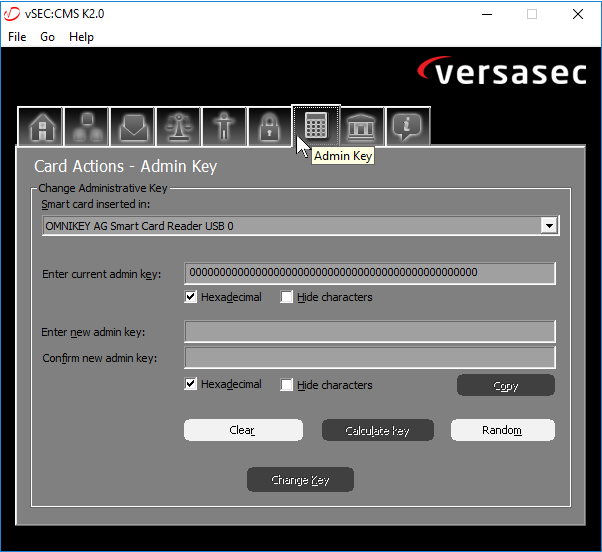Viewport: 602px width, 552px height.
Task: Select the balance scales tab icon
Action: tap(179, 126)
